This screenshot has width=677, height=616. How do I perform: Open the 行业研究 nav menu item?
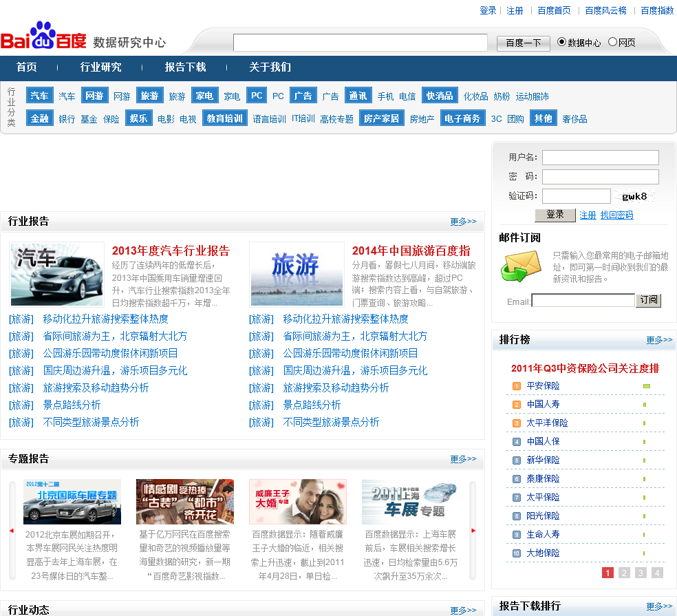[100, 67]
